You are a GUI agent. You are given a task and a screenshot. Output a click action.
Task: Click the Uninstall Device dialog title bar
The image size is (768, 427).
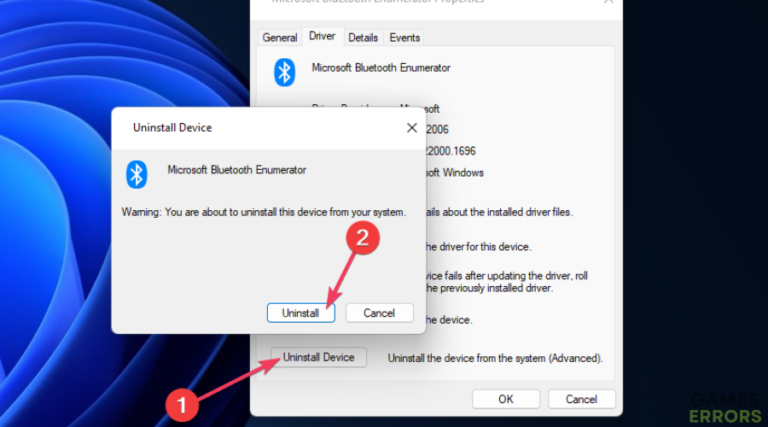[250, 128]
